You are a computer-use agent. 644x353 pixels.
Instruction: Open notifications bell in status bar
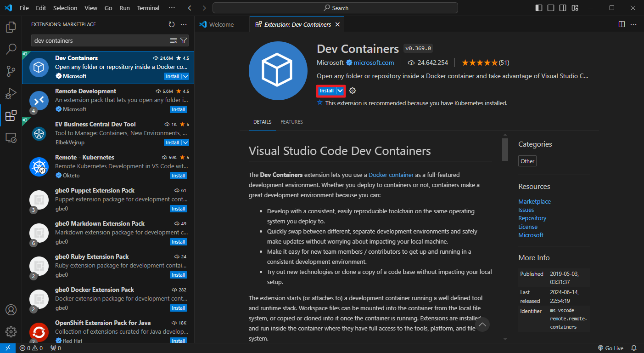634,348
